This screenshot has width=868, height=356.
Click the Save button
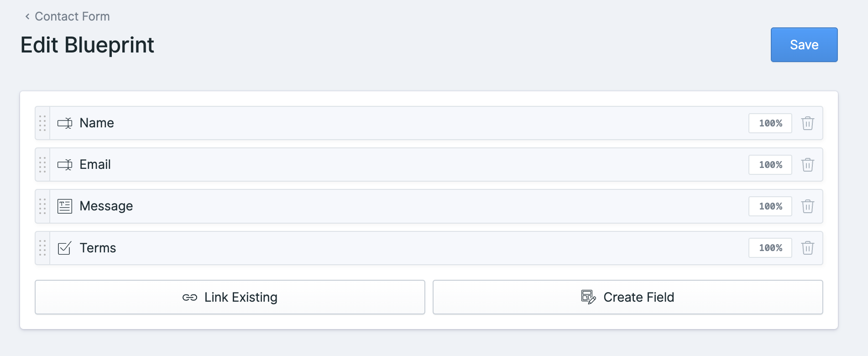pyautogui.click(x=804, y=44)
